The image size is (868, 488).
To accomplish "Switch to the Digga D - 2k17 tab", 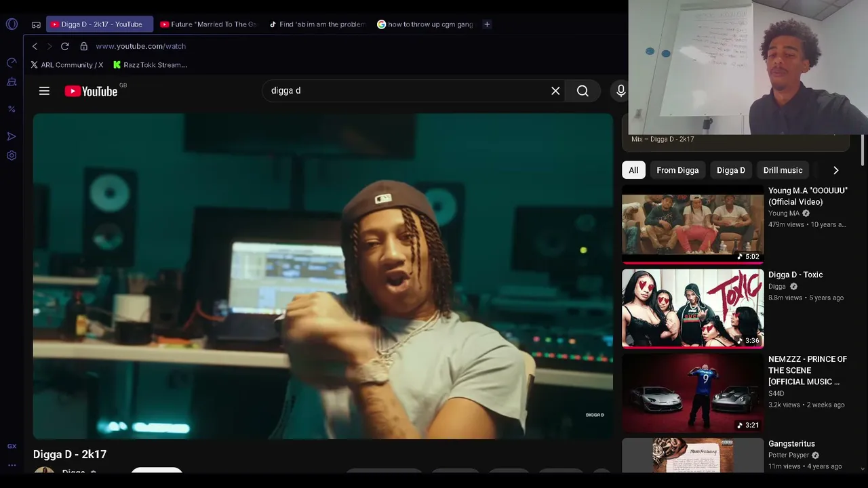I will click(100, 24).
